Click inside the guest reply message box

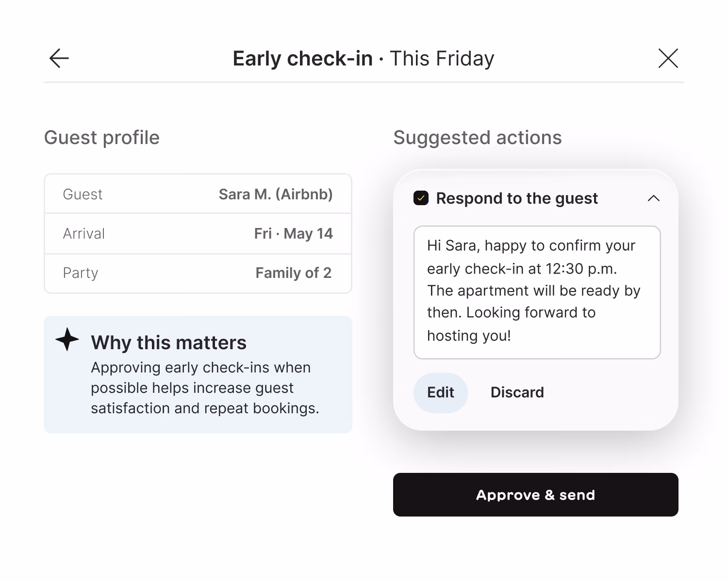(537, 292)
